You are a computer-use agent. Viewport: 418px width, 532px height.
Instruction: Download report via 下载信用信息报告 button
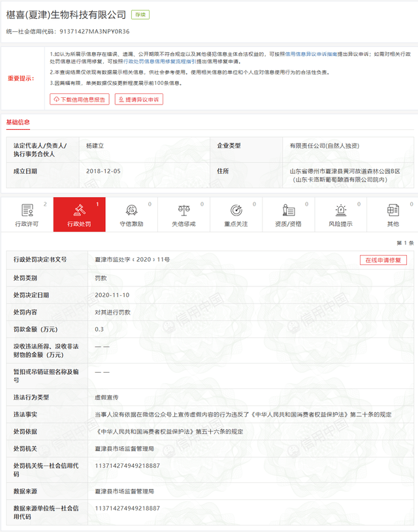point(80,99)
